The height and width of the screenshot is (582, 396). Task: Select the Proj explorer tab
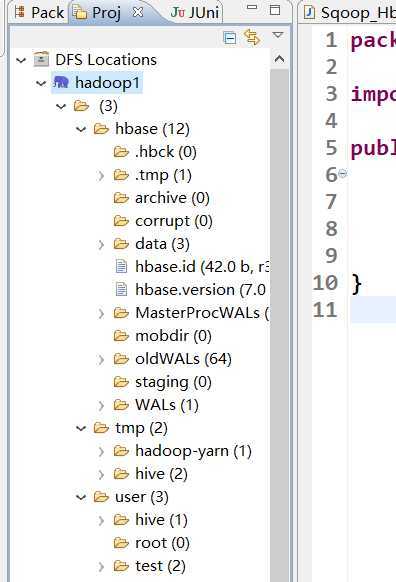click(98, 13)
